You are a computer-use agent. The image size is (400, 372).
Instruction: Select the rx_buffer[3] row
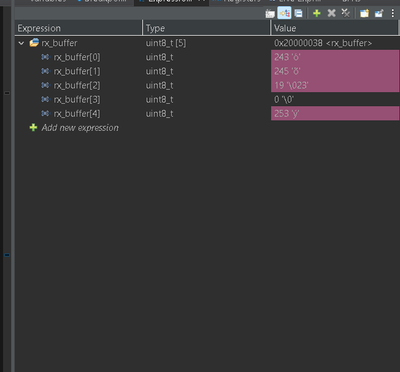point(207,99)
